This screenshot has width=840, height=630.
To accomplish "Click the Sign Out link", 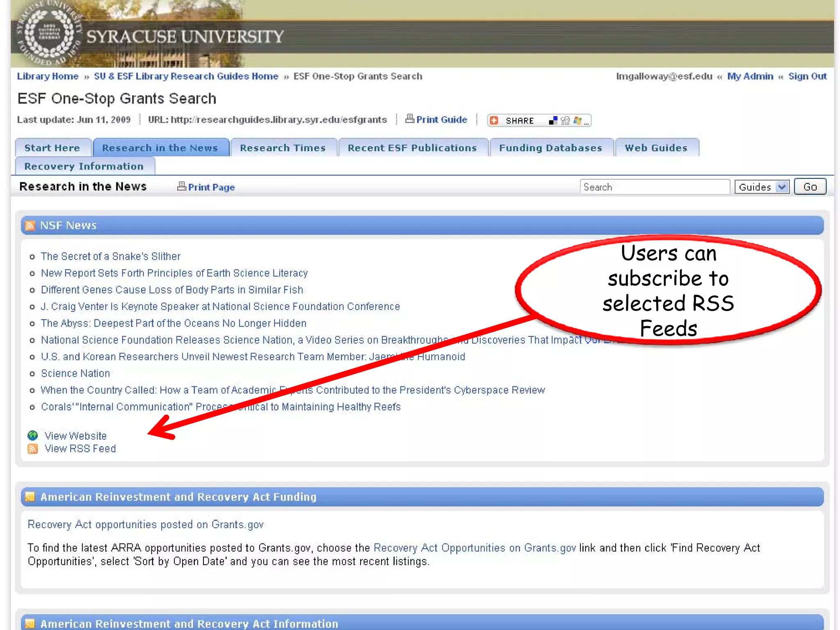I will tap(807, 76).
